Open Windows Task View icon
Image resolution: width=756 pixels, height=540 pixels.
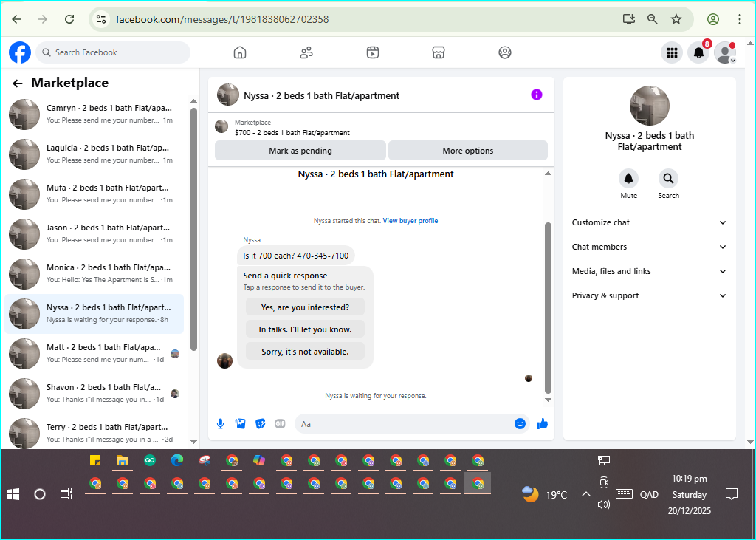(x=66, y=494)
